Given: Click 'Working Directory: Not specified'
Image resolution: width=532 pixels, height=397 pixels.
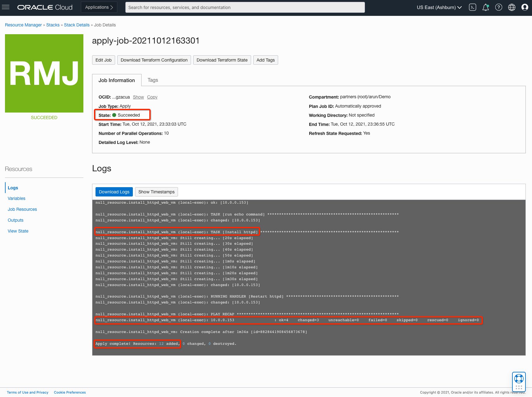Looking at the screenshot, I should click(342, 115).
